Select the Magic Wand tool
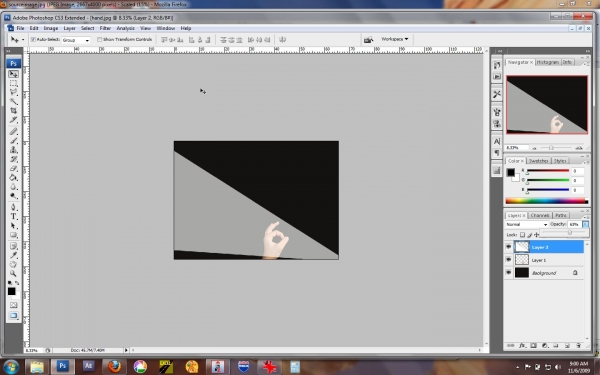The image size is (600, 375). click(x=13, y=101)
